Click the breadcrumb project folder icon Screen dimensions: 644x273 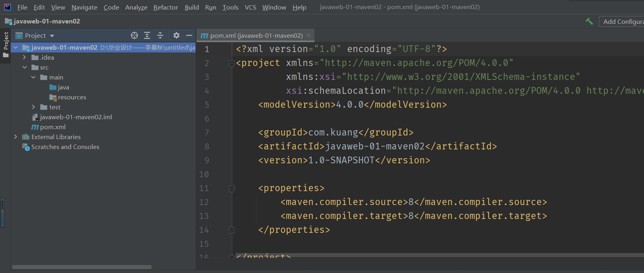(8, 21)
